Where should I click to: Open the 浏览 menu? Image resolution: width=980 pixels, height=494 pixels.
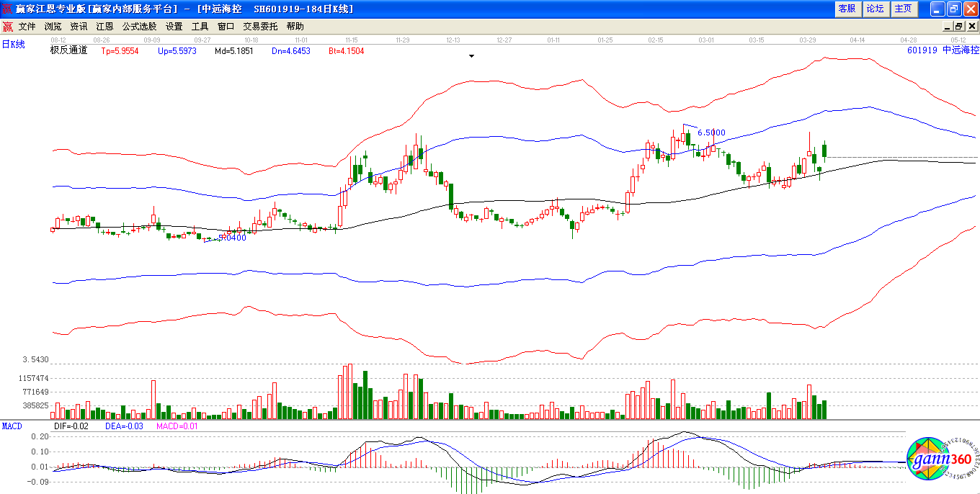click(53, 26)
